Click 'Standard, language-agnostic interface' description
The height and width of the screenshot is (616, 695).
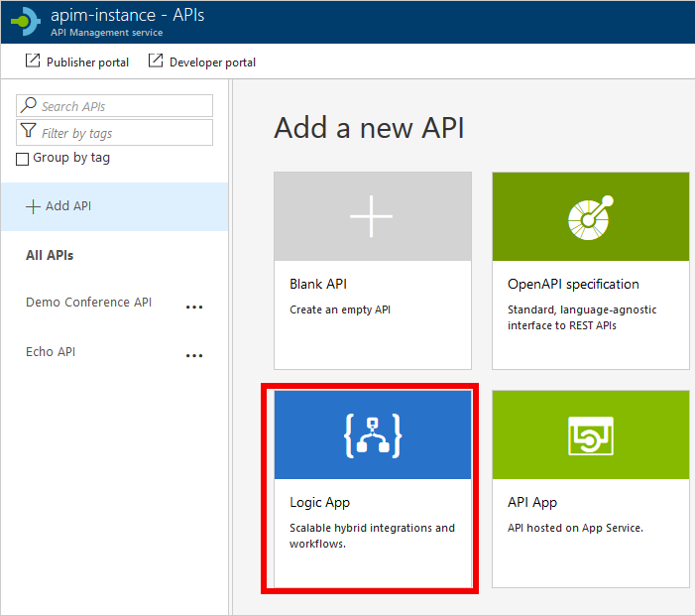pos(582,317)
